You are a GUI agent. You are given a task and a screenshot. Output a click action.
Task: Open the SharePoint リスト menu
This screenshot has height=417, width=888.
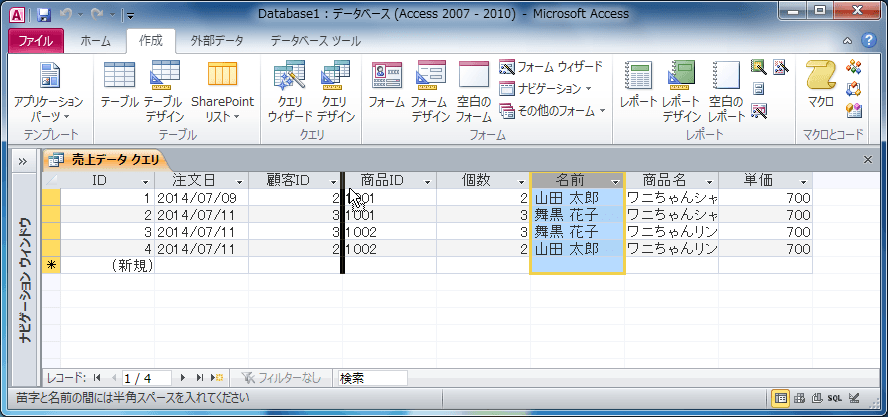point(222,92)
